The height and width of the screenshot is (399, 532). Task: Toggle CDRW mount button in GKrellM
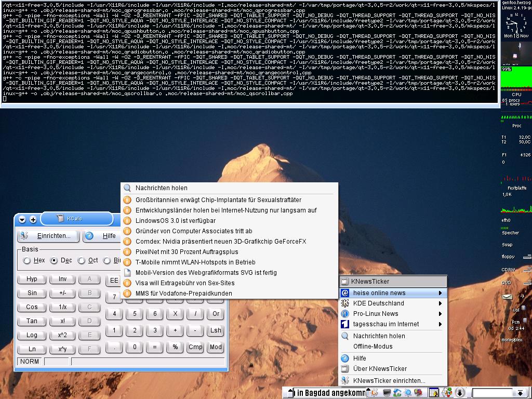527,270
